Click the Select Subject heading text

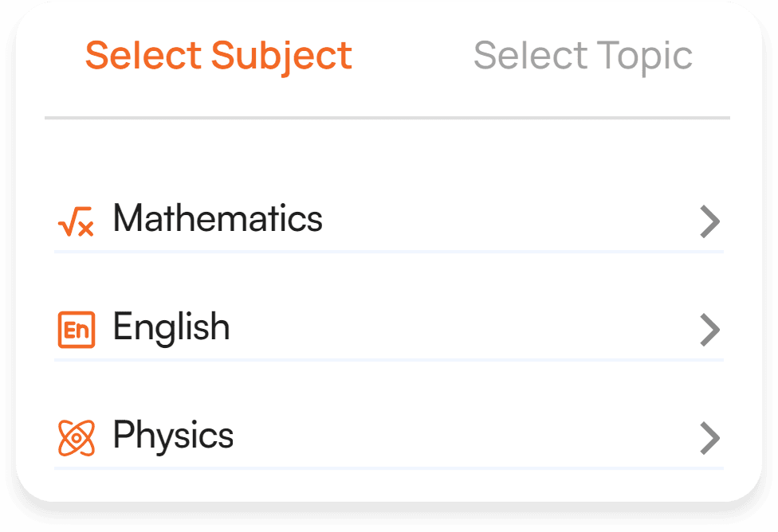point(218,54)
